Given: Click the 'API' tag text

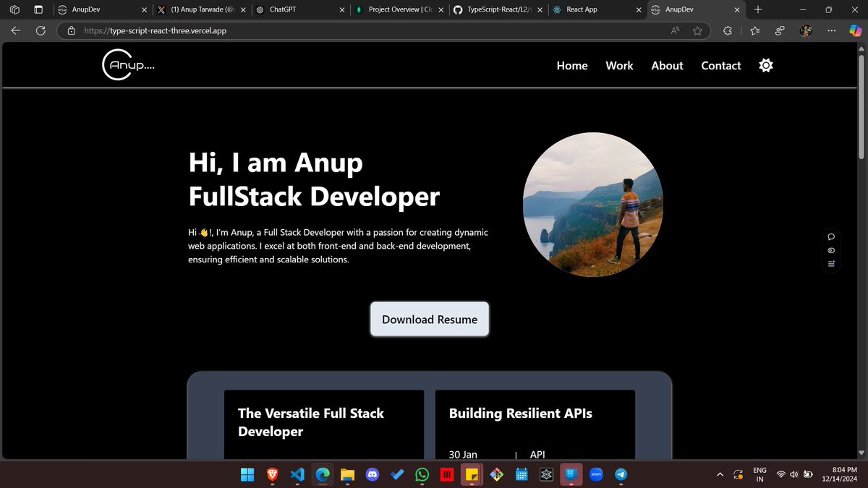Looking at the screenshot, I should tap(537, 454).
